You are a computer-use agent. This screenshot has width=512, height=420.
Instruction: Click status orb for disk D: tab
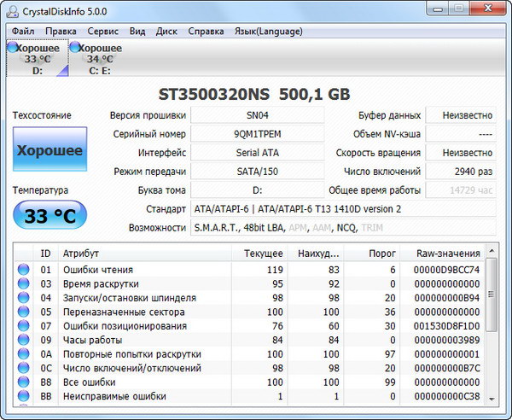click(x=13, y=48)
